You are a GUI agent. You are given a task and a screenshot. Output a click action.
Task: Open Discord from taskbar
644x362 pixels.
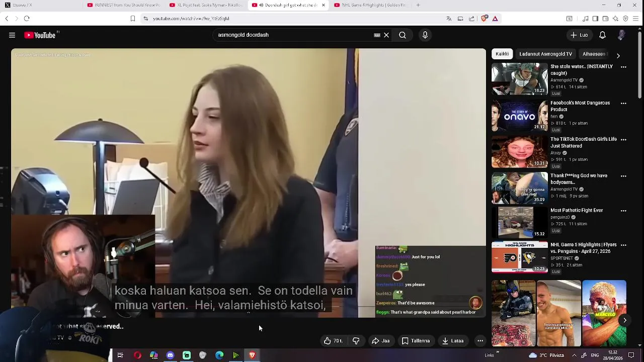170,355
